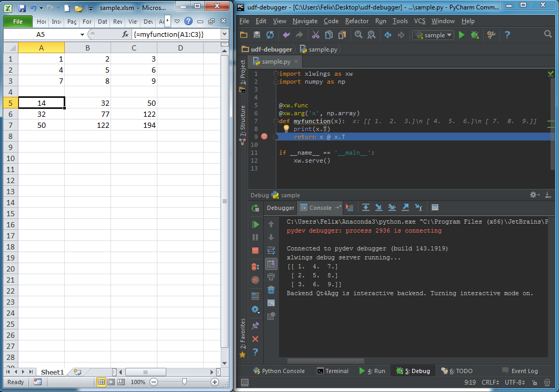Run to cursor in debugger toolbar
Image resolution: width=559 pixels, height=392 pixels.
pyautogui.click(x=418, y=207)
